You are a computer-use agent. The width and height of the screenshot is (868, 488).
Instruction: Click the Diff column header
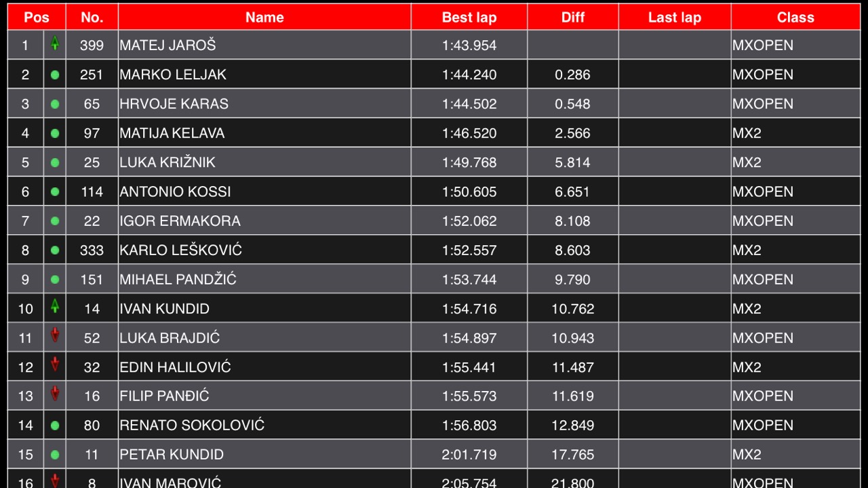pyautogui.click(x=573, y=17)
